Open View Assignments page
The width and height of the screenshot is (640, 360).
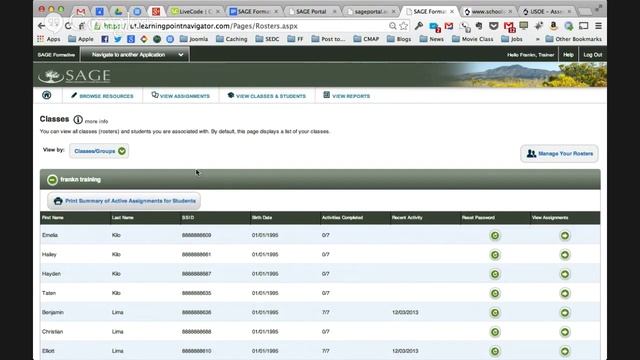click(180, 96)
